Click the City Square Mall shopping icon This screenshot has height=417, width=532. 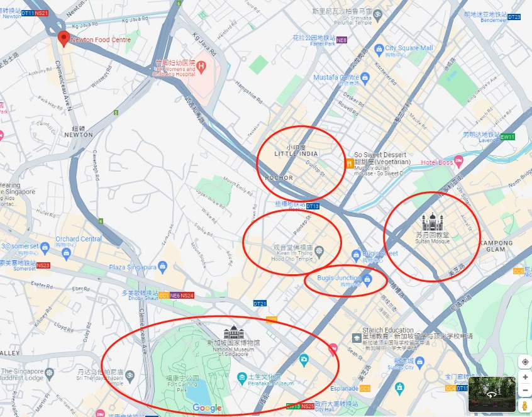coord(379,50)
